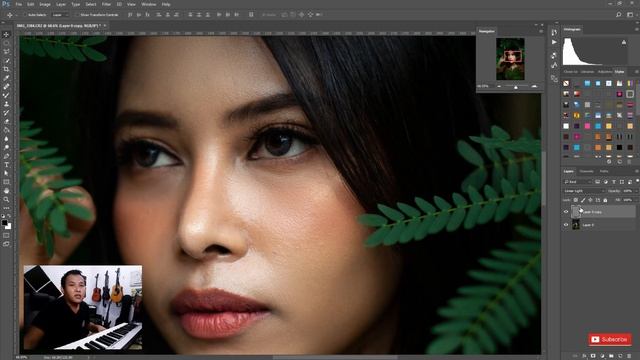This screenshot has height=360, width=640.
Task: Click Navigator zoom in button
Action: [x=534, y=86]
